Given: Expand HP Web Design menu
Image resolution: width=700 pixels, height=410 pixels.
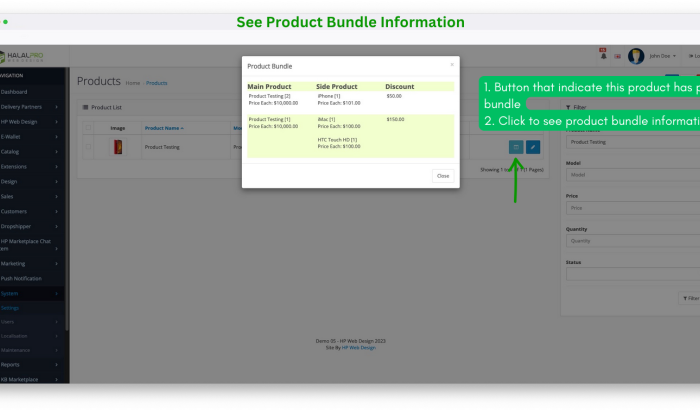Looking at the screenshot, I should [31, 121].
